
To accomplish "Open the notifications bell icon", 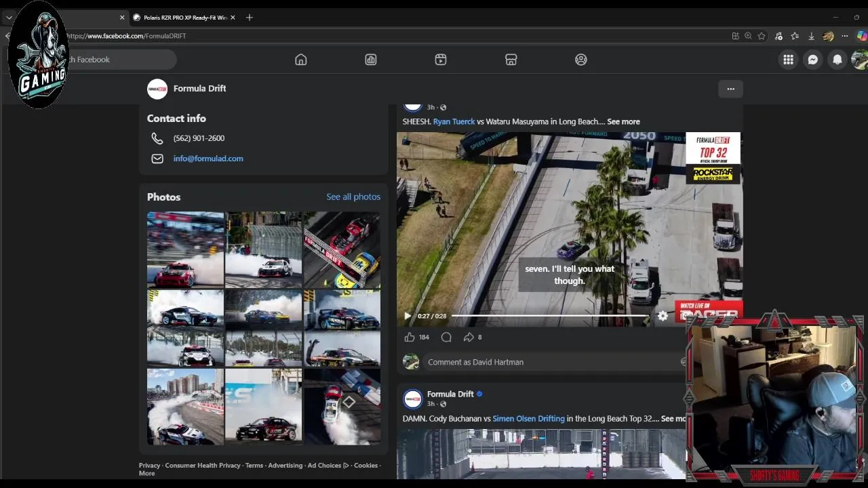I will coord(837,60).
